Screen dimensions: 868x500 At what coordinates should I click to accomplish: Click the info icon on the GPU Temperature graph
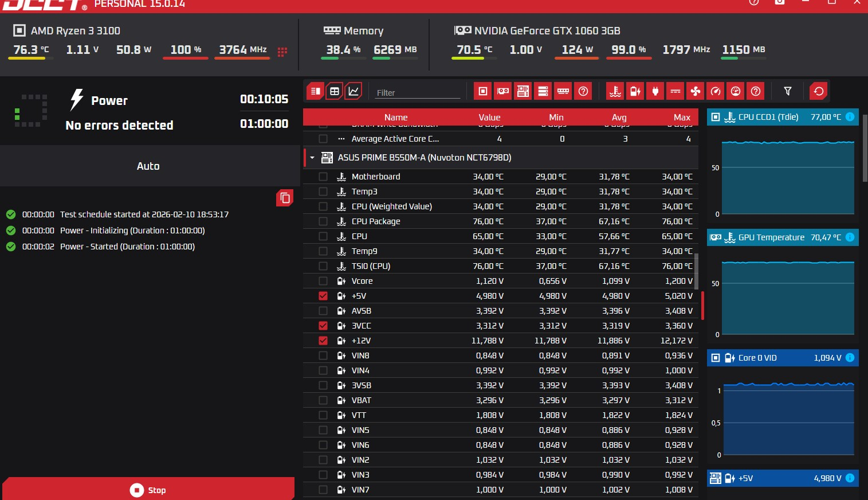[x=850, y=237]
